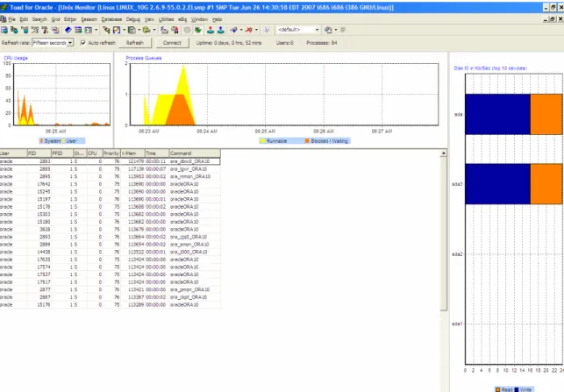
Task: Expand dropdown arrow next to blue-orange document icon
Action: click(124, 30)
